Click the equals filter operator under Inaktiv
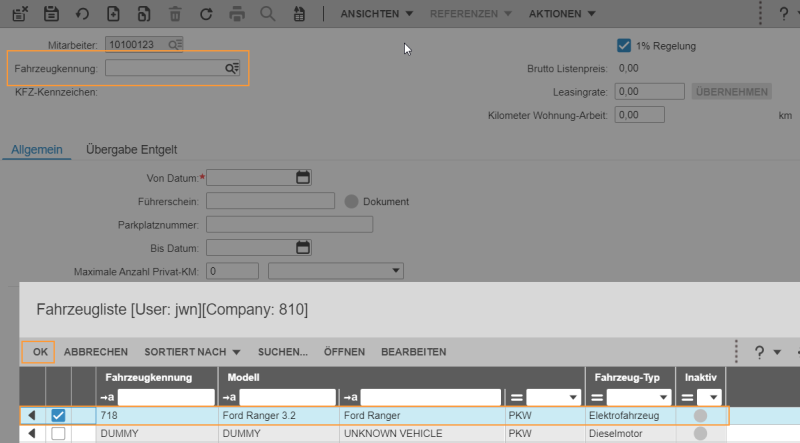Image resolution: width=800 pixels, height=443 pixels. pos(687,397)
